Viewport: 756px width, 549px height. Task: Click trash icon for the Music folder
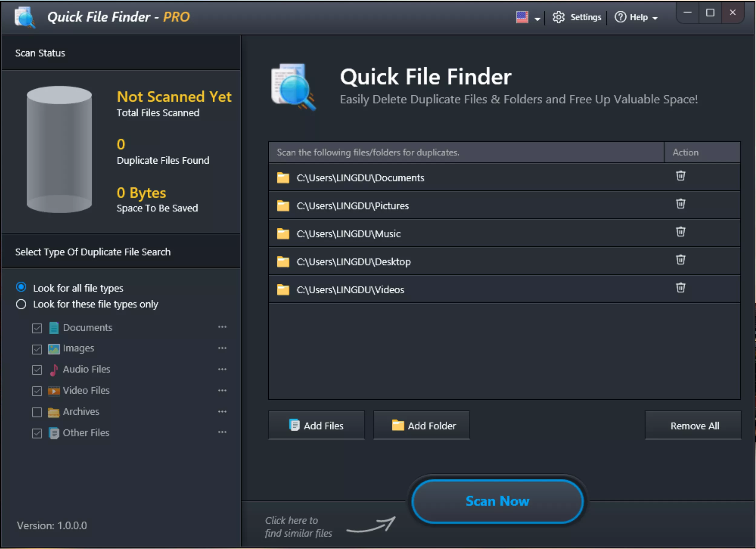(x=680, y=232)
